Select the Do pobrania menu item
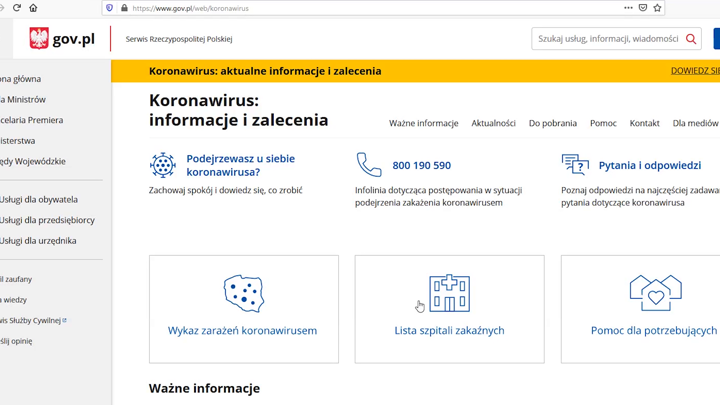This screenshot has width=720, height=405. coord(552,124)
